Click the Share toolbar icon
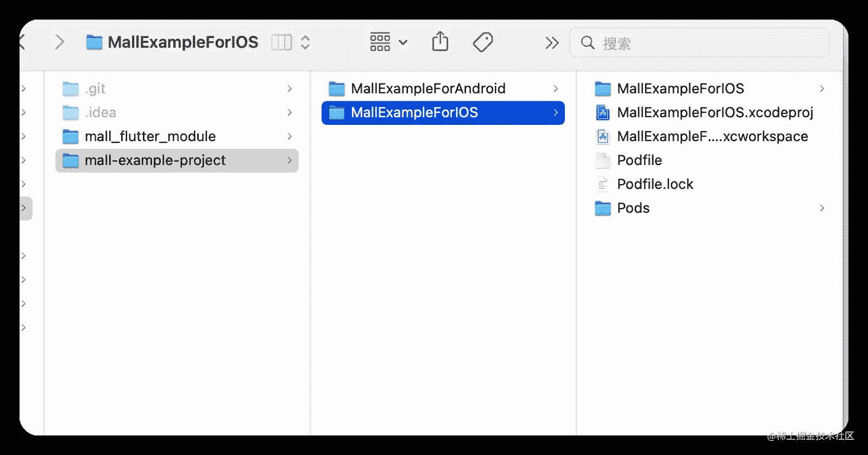The height and width of the screenshot is (455, 868). pyautogui.click(x=440, y=41)
